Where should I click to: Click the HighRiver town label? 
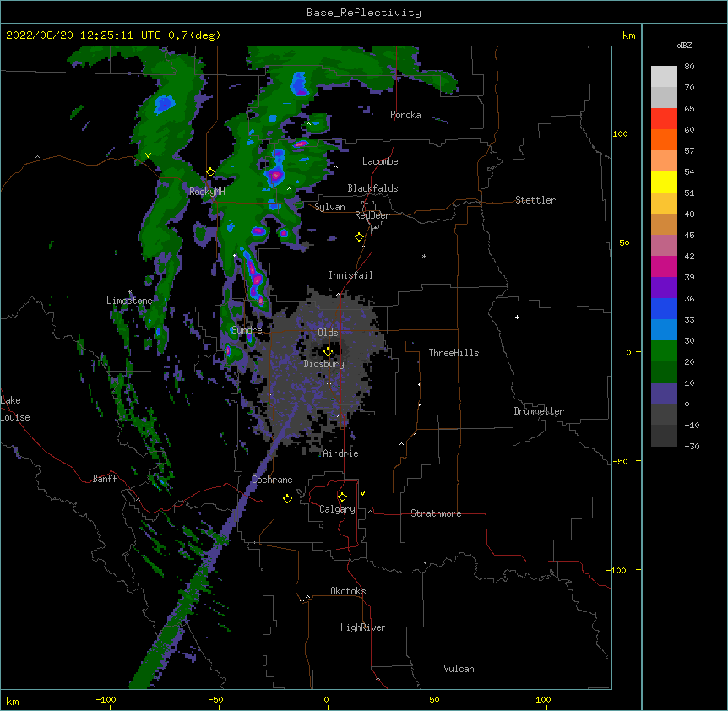coord(363,627)
